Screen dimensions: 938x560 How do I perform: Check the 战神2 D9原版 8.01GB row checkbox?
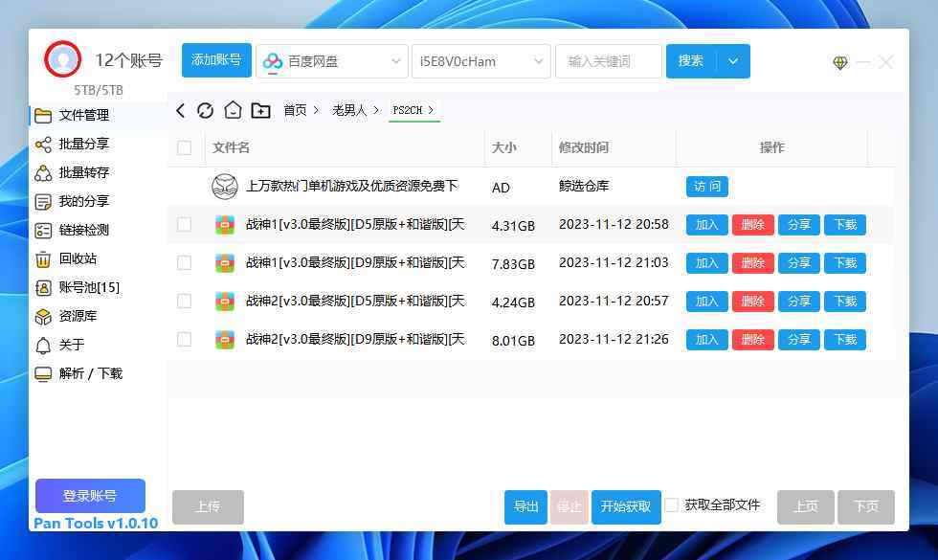tap(184, 339)
